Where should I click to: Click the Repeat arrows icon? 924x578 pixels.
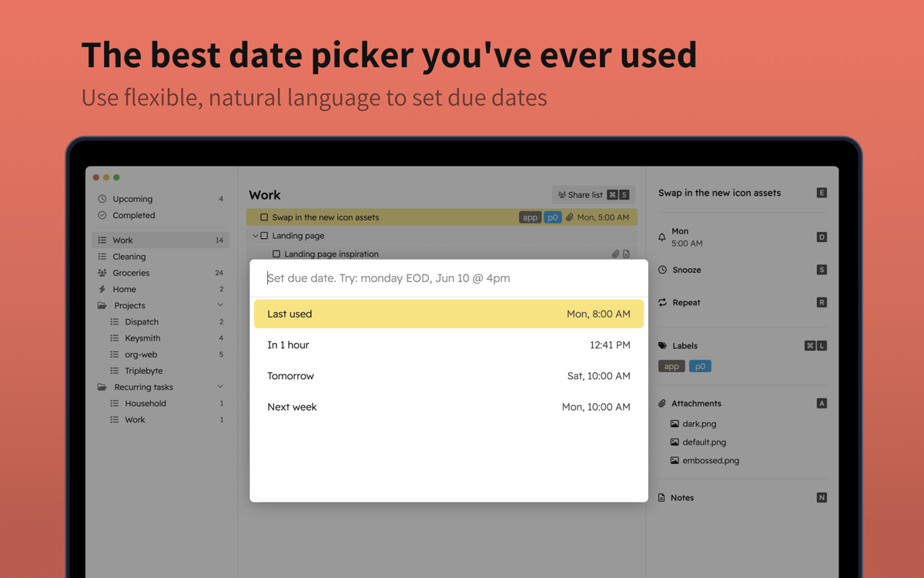[x=662, y=303]
